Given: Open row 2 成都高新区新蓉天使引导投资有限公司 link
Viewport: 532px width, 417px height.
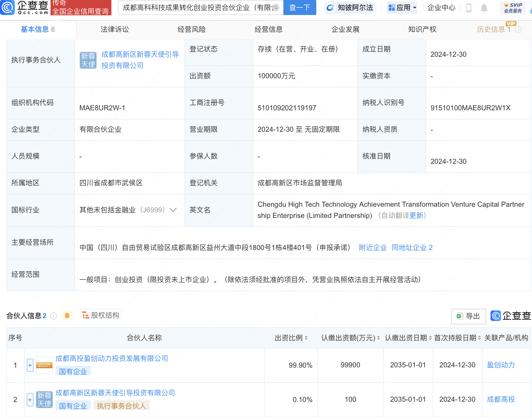Looking at the screenshot, I should tap(115, 393).
